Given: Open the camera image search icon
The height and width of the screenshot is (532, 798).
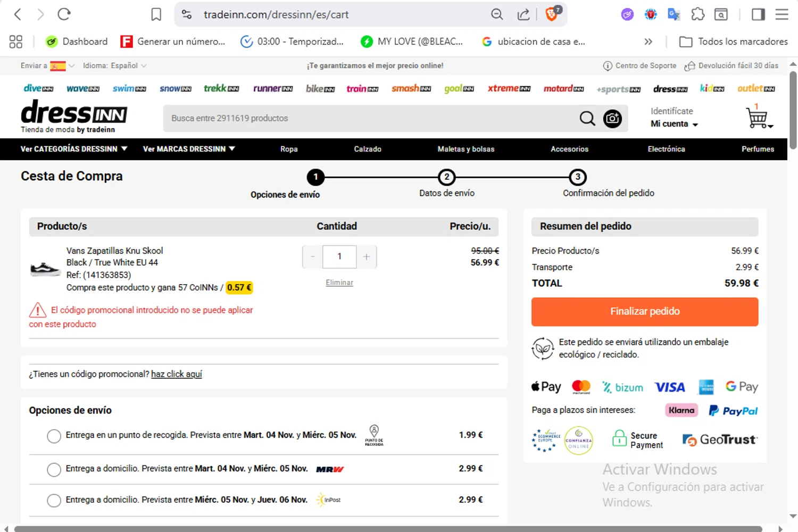Looking at the screenshot, I should pyautogui.click(x=612, y=118).
